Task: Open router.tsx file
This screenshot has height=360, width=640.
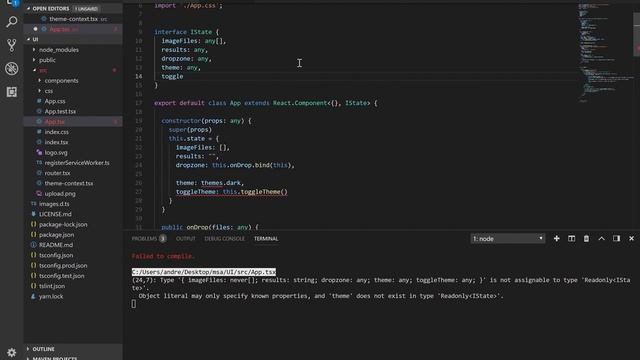Action: pos(57,173)
